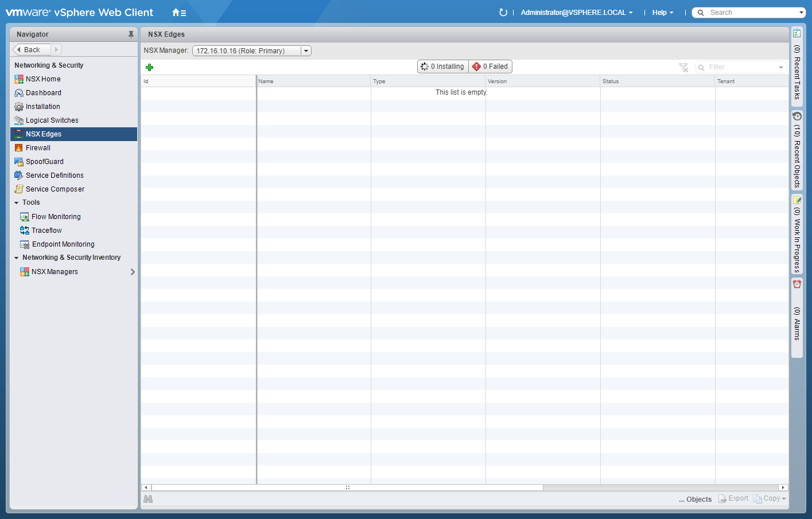Click the horizontal scrollbar thumb
Screen dimensions: 812x519
click(347, 487)
